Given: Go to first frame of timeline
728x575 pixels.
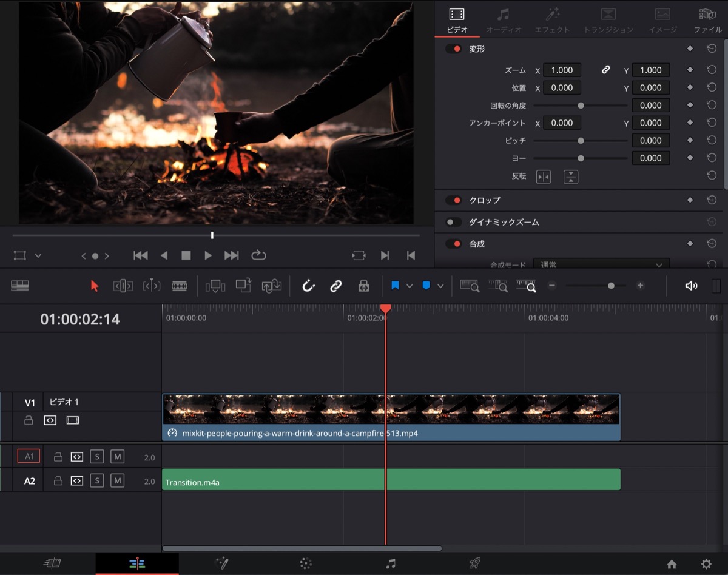Looking at the screenshot, I should [x=141, y=255].
